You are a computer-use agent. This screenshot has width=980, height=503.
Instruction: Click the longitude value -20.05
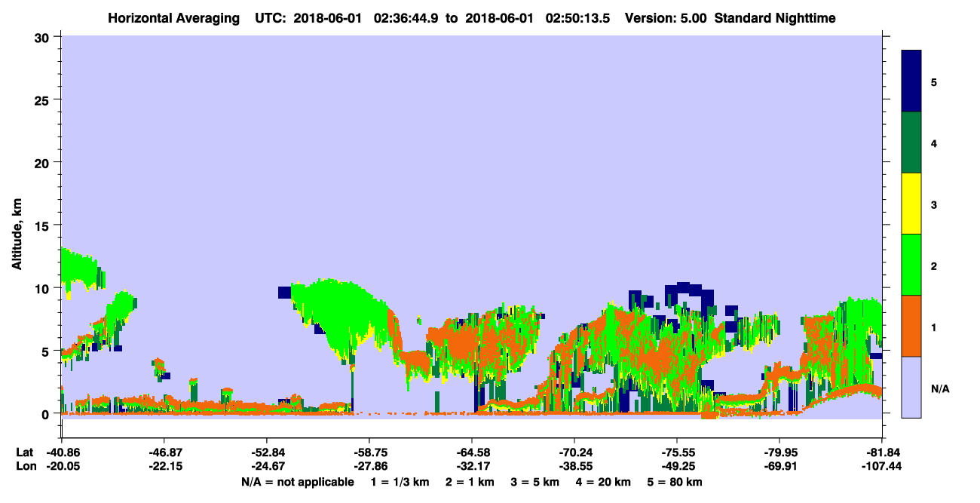click(62, 466)
